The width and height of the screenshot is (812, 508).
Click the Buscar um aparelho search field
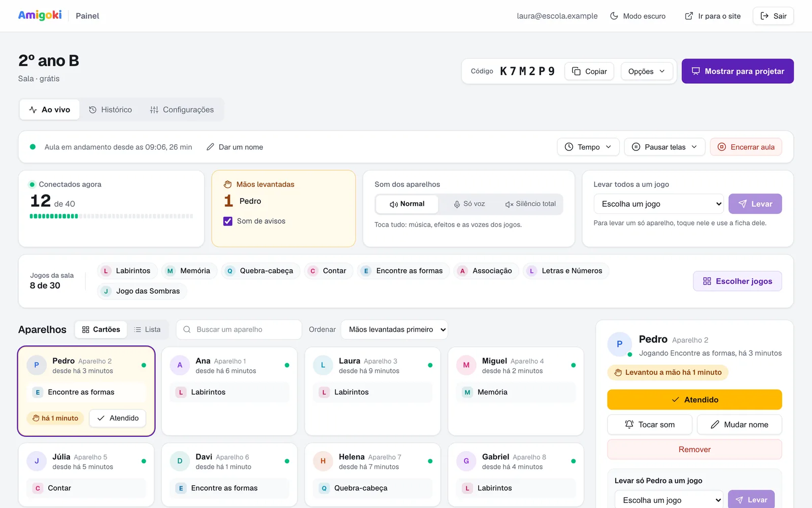click(x=239, y=329)
